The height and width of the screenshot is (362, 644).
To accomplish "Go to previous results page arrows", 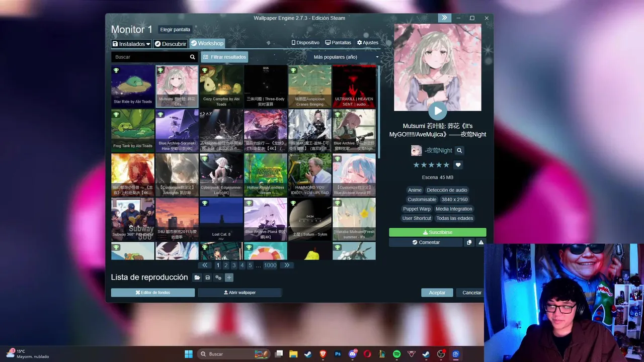I will tap(204, 265).
